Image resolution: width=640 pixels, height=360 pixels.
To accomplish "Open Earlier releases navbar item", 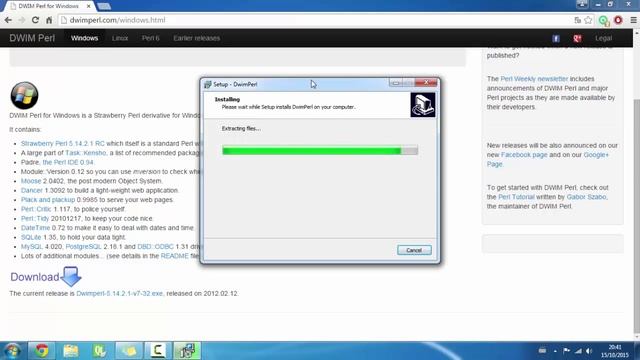I will click(x=197, y=38).
